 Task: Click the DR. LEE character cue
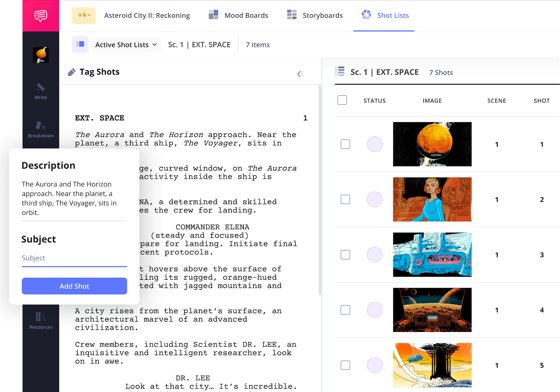tap(193, 378)
